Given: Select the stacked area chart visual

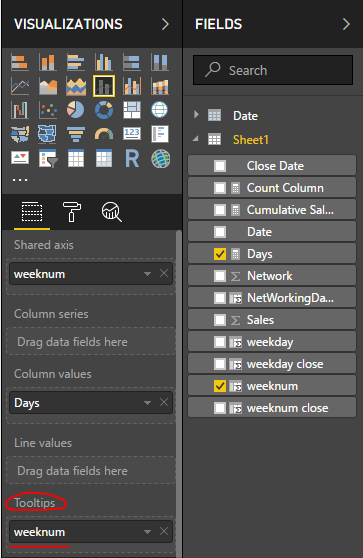Looking at the screenshot, I should [76, 86].
